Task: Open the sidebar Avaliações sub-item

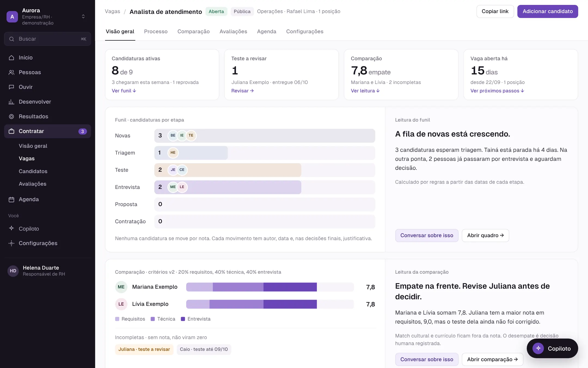Action: point(32,184)
